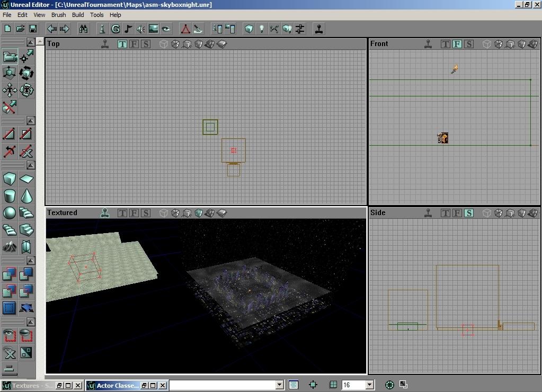Expand the command line dropdown
Image resolution: width=542 pixels, height=392 pixels.
(x=279, y=385)
